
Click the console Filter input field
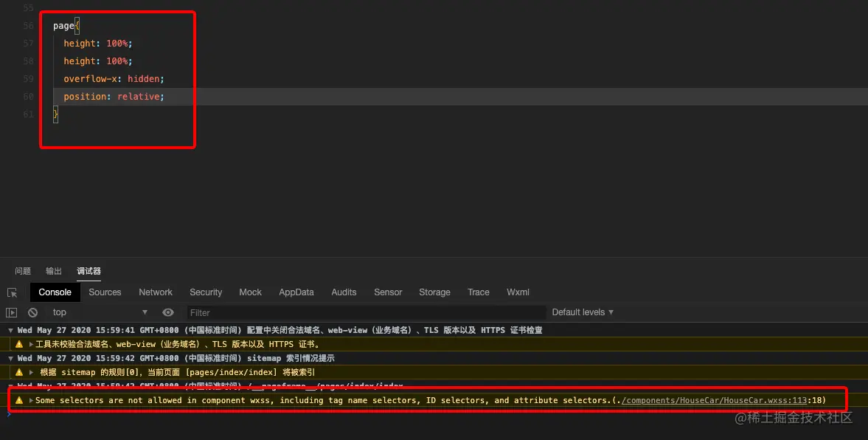point(365,312)
